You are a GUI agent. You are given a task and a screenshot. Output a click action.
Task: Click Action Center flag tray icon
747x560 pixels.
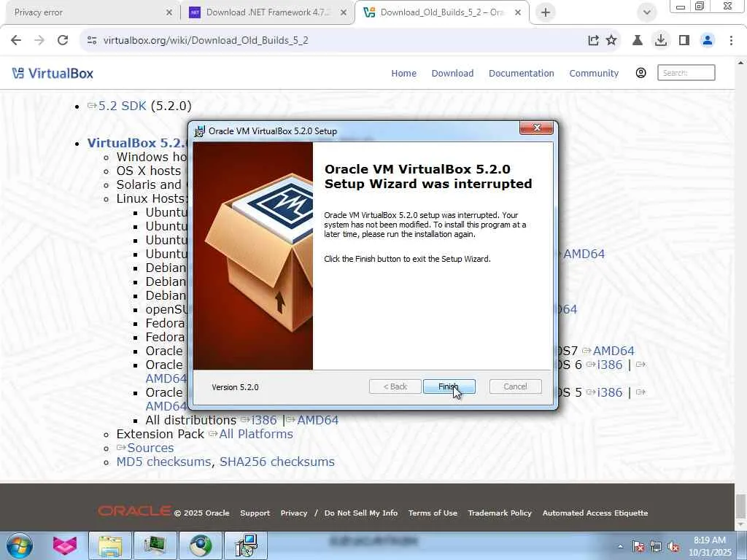pyautogui.click(x=638, y=546)
